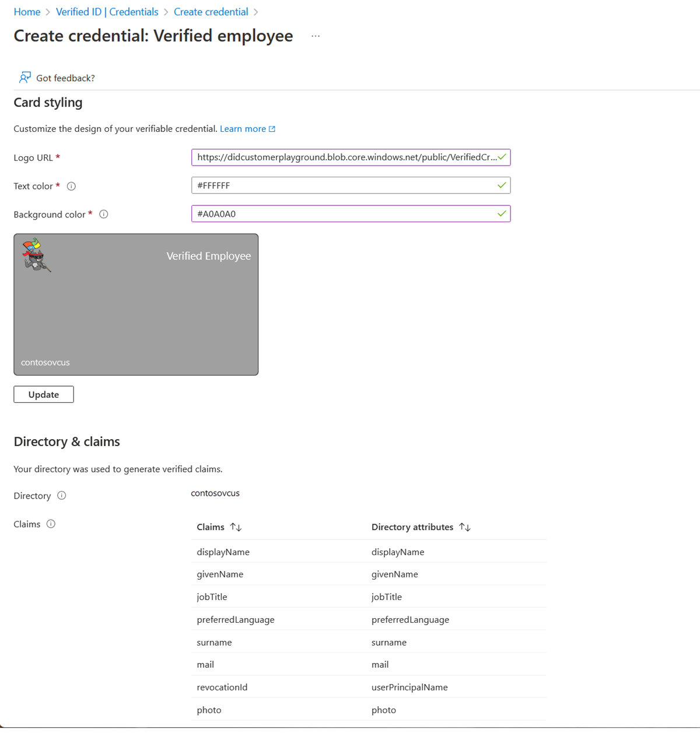Image resolution: width=700 pixels, height=754 pixels.
Task: Click the displayName directory attribute cell
Action: 398,552
